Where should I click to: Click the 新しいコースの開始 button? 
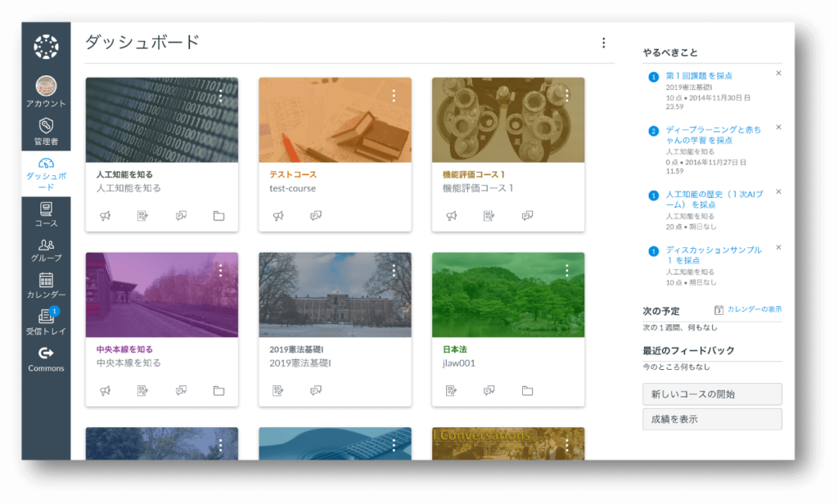click(x=713, y=394)
